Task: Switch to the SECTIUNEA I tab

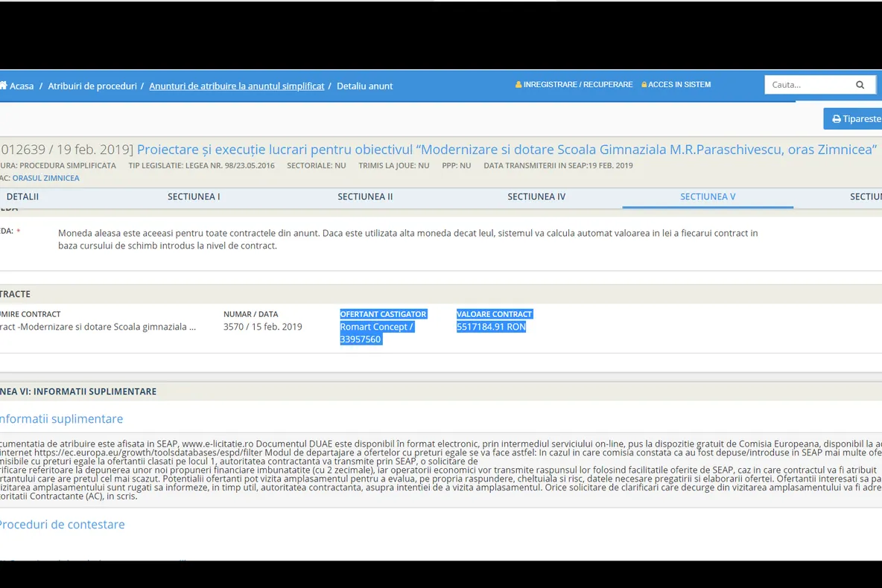Action: click(194, 196)
